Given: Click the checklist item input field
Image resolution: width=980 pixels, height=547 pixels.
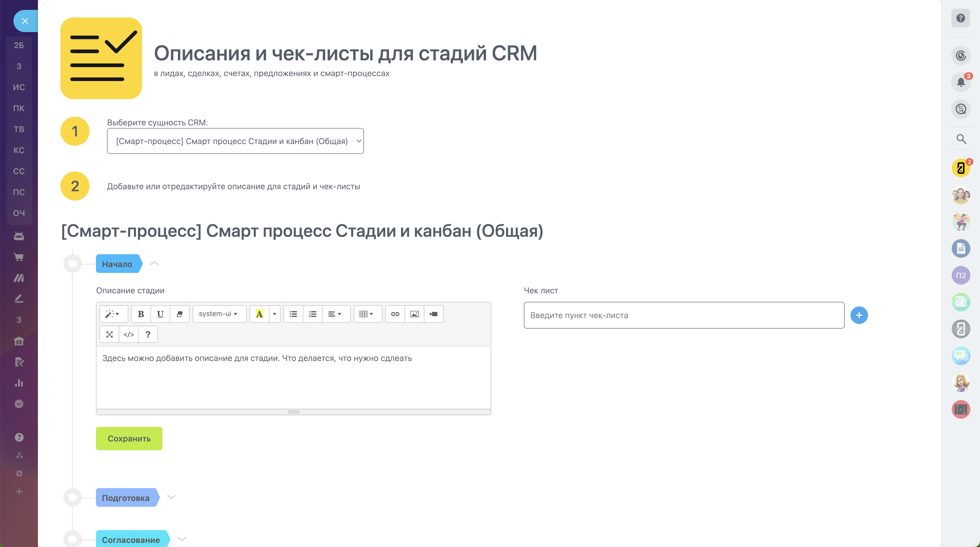Looking at the screenshot, I should click(684, 315).
